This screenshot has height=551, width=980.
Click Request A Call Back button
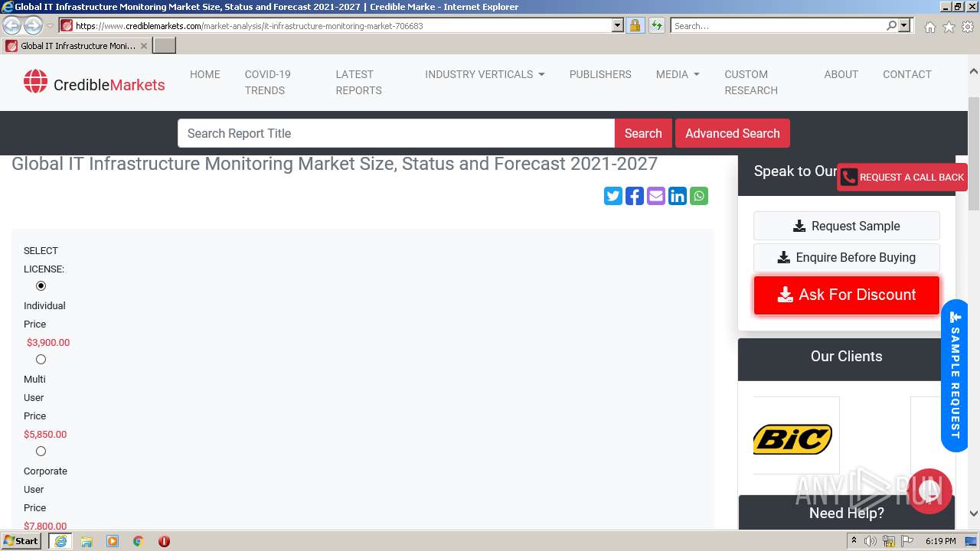tap(902, 177)
